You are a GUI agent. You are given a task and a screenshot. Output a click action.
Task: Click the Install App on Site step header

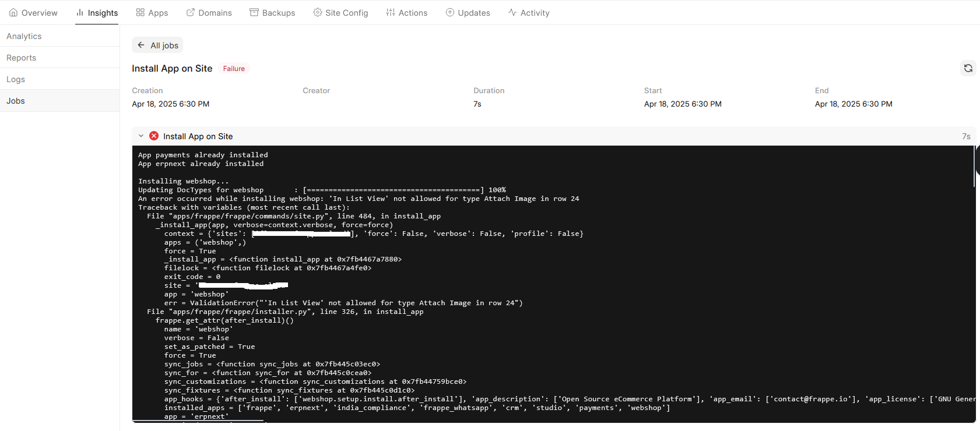pyautogui.click(x=554, y=136)
